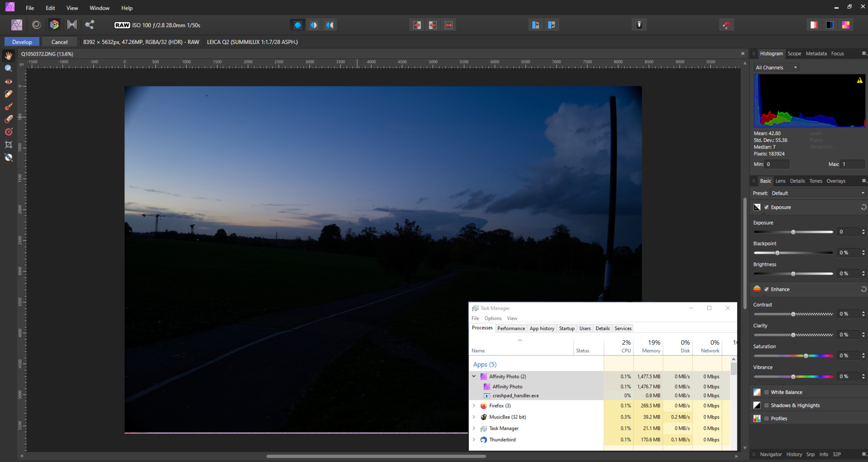
Task: Click the Blackpoint slider handle
Action: point(777,253)
